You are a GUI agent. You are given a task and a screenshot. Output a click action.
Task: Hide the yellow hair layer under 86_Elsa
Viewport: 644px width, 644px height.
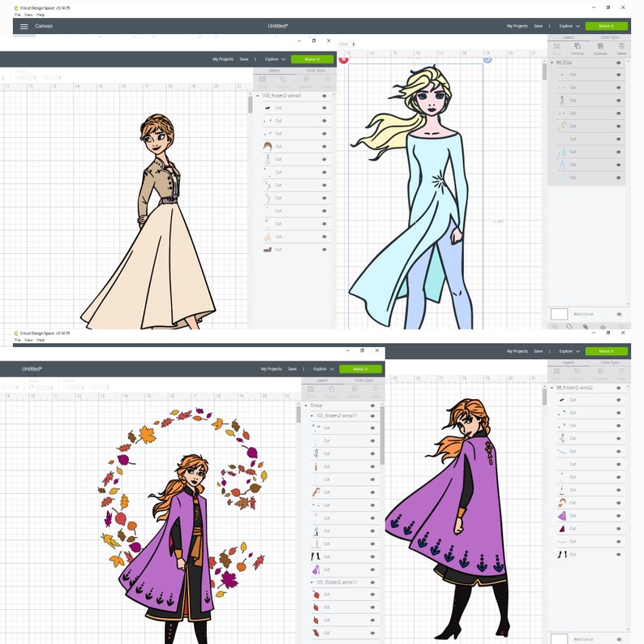(x=618, y=126)
